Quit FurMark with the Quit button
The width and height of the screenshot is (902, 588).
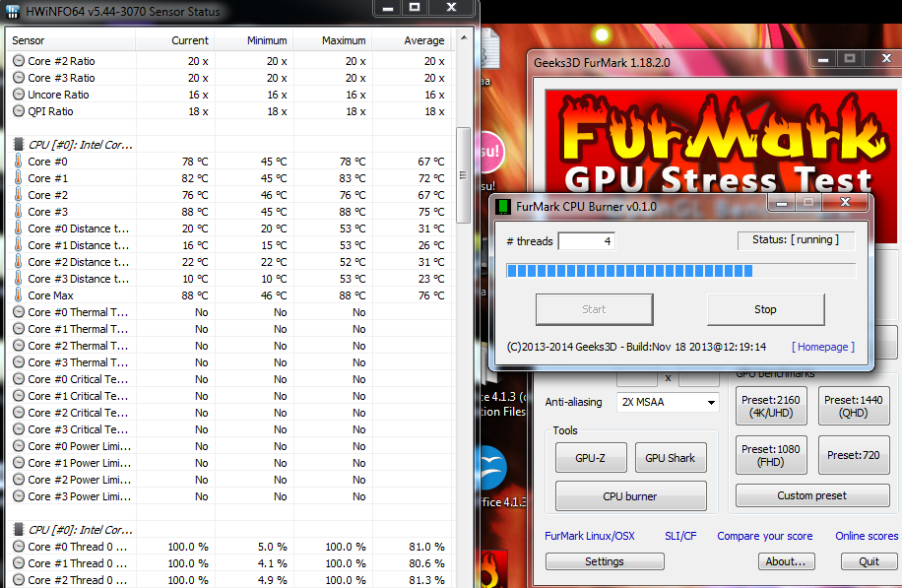point(869,561)
